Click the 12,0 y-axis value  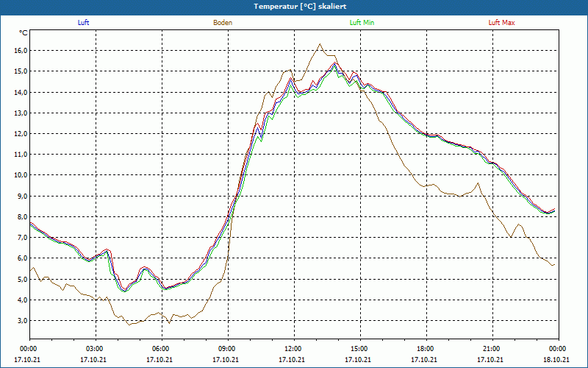(x=21, y=134)
